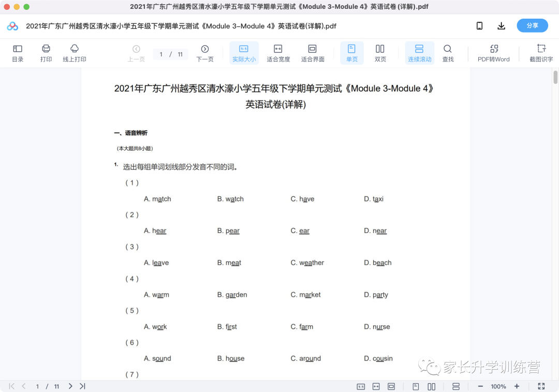This screenshot has height=392, width=559.
Task: Click option A. warm
Action: tap(156, 295)
